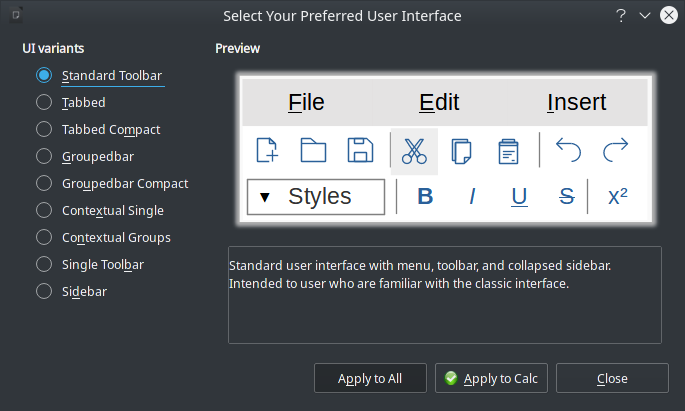Image resolution: width=685 pixels, height=411 pixels.
Task: Choose the Tabbed UI variant
Action: 71,103
